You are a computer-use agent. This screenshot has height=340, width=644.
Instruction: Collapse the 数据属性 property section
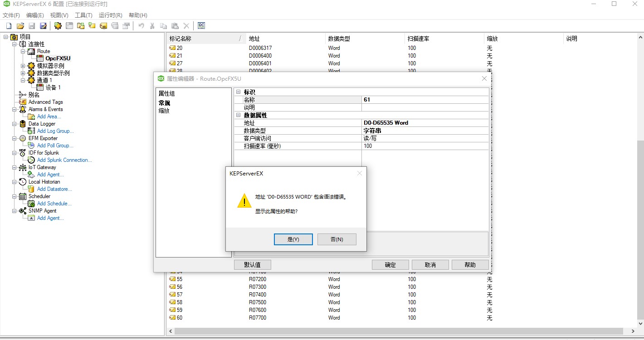[238, 115]
